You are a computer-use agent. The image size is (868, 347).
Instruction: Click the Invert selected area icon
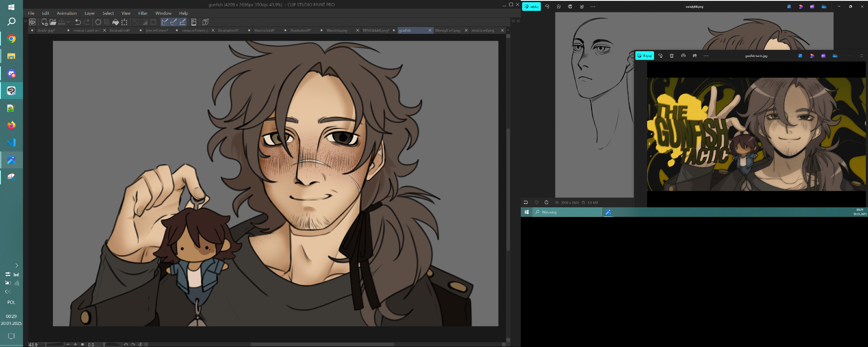pos(145,22)
